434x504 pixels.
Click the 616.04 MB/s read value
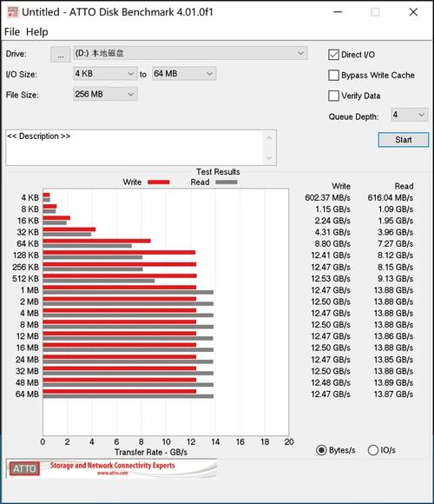pyautogui.click(x=391, y=197)
